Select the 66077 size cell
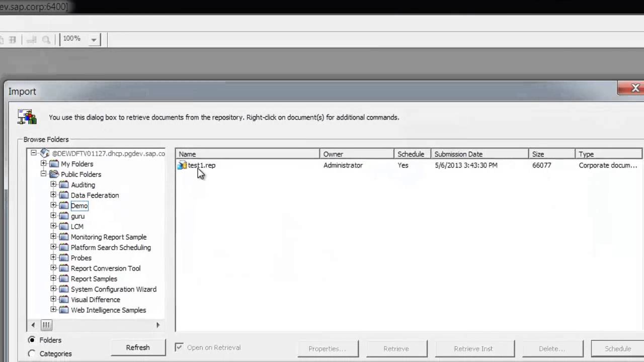The width and height of the screenshot is (644, 362). tap(542, 165)
